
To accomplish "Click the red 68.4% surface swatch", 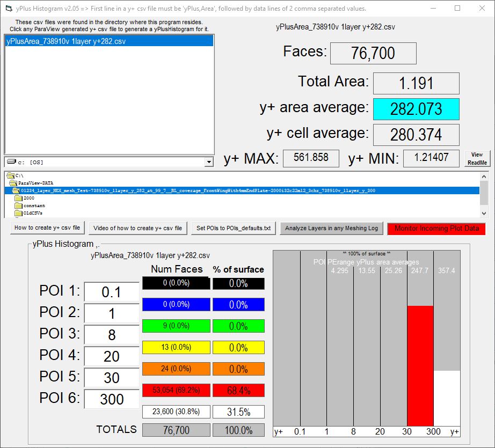I will coord(238,391).
